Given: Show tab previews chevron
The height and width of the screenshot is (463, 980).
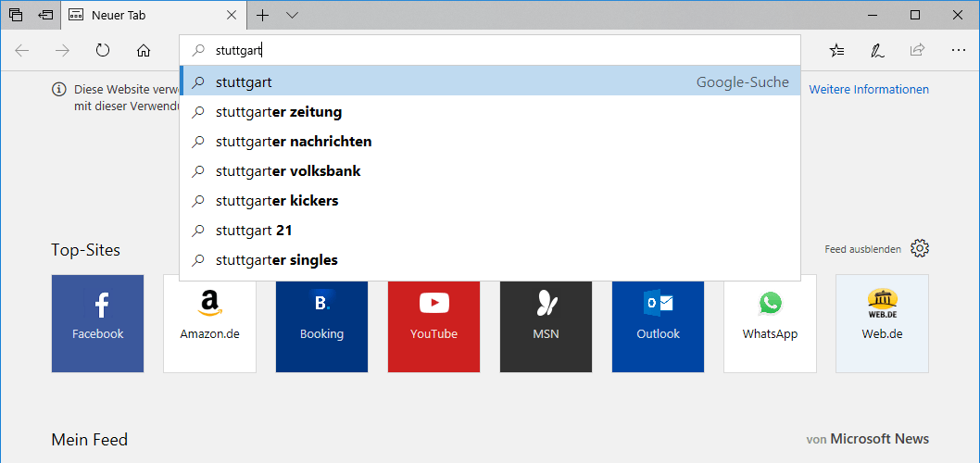Looking at the screenshot, I should (x=292, y=15).
